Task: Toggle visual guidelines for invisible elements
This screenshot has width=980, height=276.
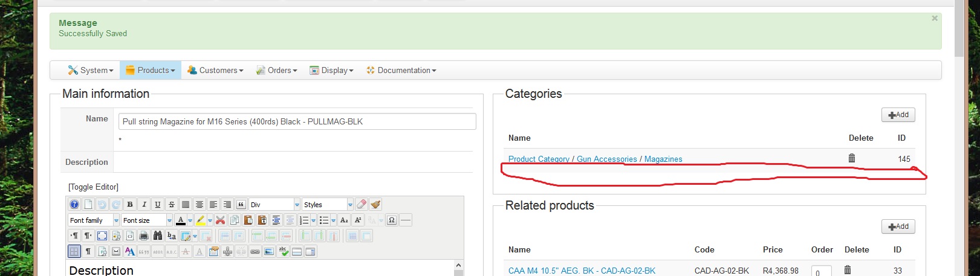Action: pyautogui.click(x=74, y=251)
